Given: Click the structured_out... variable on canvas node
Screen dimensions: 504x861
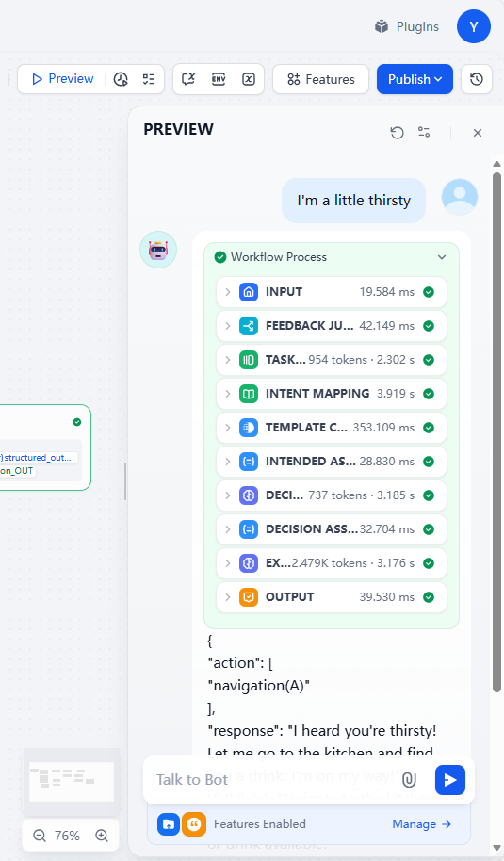Looking at the screenshot, I should pos(39,458).
